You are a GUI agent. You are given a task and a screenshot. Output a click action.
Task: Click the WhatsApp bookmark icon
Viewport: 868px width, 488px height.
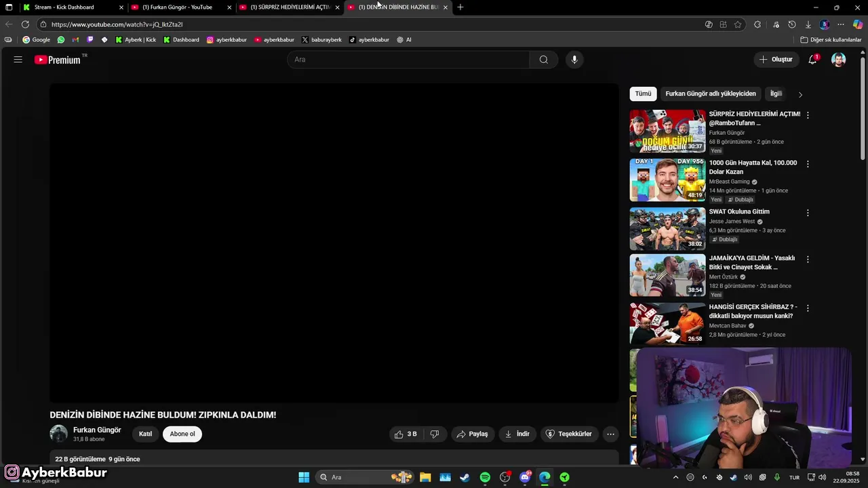pos(61,40)
